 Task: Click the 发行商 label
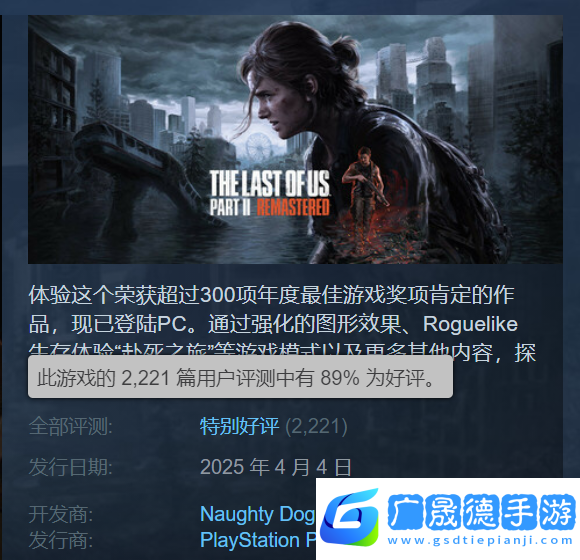pyautogui.click(x=61, y=540)
